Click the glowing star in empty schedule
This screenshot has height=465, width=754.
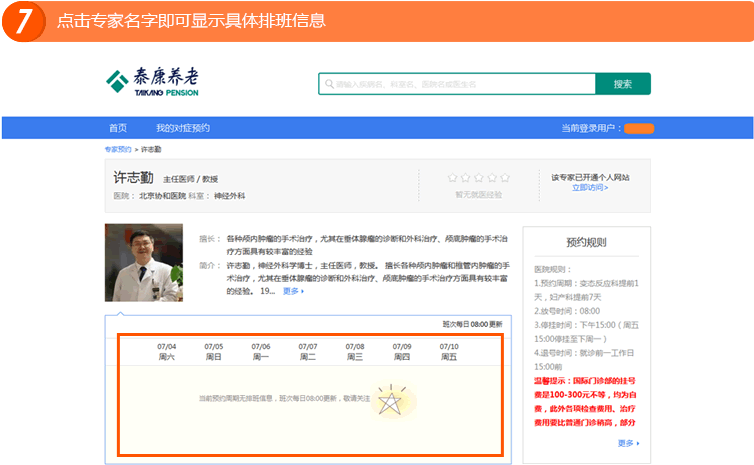(391, 400)
